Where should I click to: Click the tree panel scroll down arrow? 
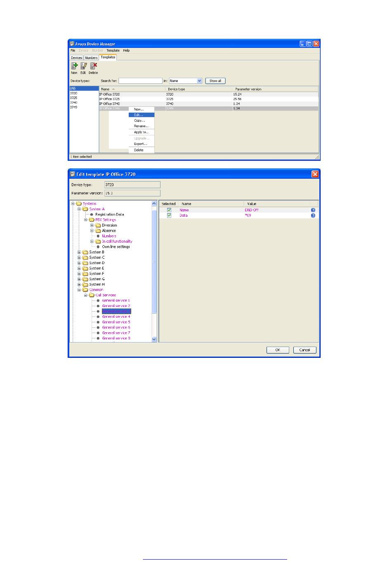(x=154, y=339)
